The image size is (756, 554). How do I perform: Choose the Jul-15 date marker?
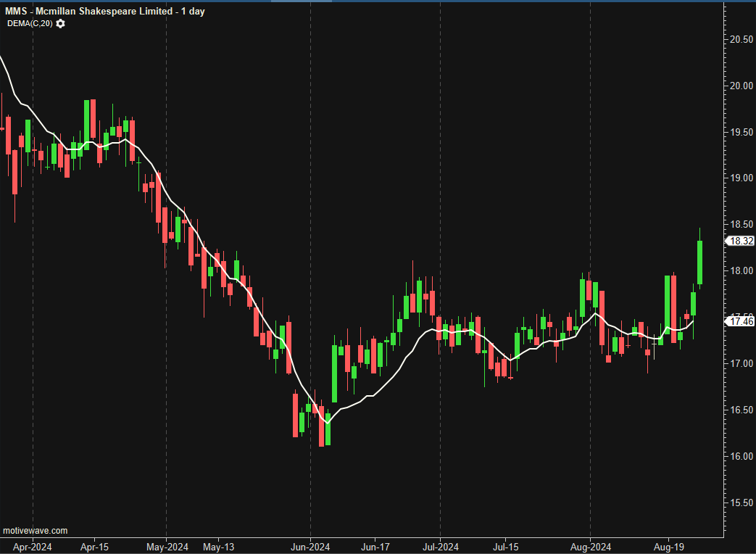[505, 546]
